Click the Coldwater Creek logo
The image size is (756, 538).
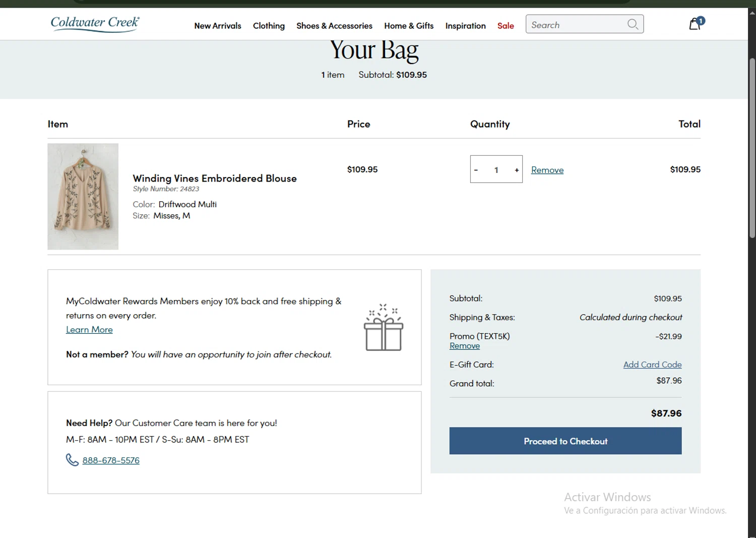point(95,24)
